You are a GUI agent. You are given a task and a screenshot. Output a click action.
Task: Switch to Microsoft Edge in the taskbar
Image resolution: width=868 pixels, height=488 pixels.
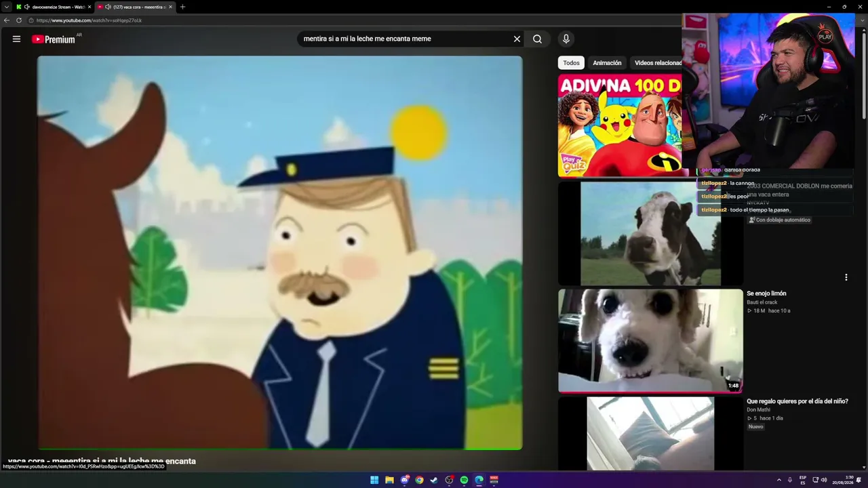pyautogui.click(x=479, y=480)
